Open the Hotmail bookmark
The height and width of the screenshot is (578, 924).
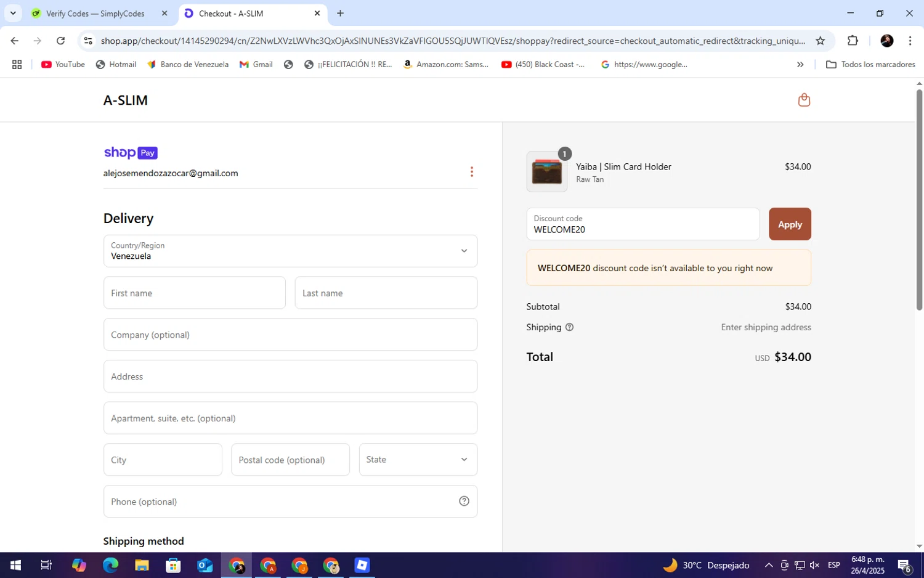coord(116,65)
